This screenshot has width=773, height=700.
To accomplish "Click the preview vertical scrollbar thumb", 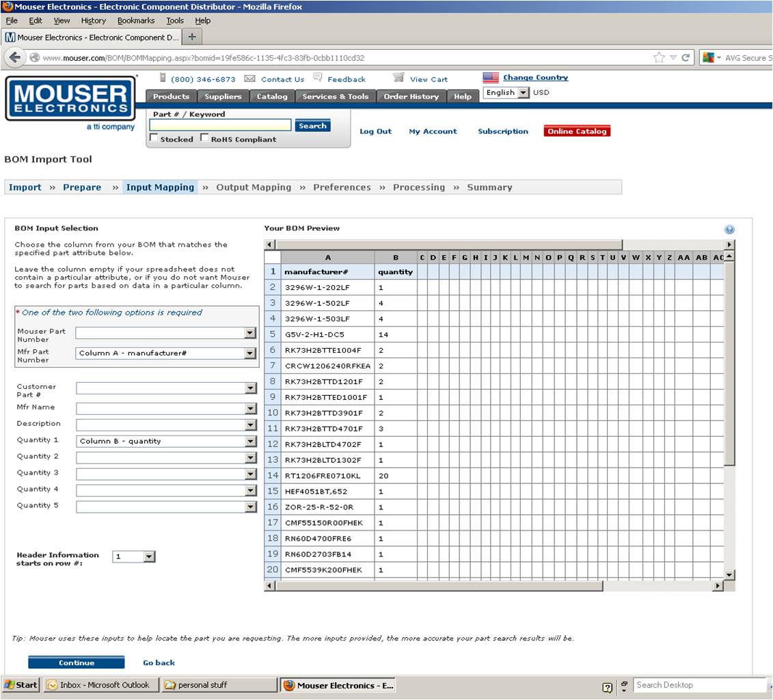I will click(x=729, y=364).
